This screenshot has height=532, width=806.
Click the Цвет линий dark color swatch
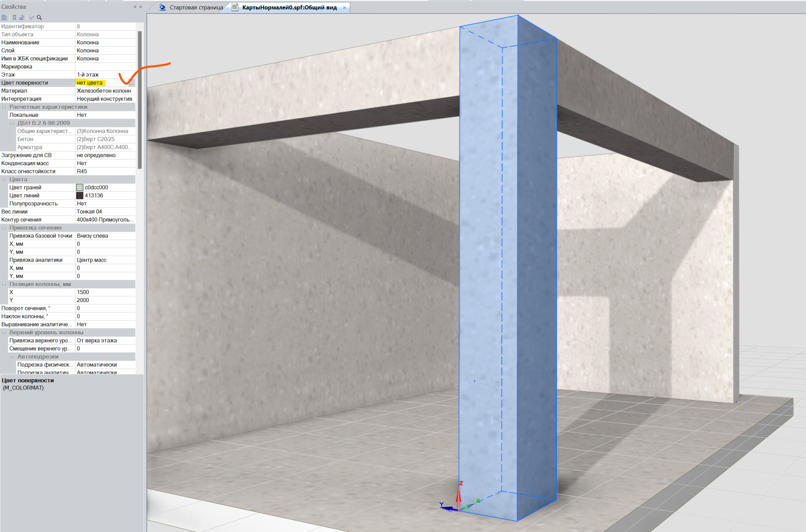coord(80,195)
